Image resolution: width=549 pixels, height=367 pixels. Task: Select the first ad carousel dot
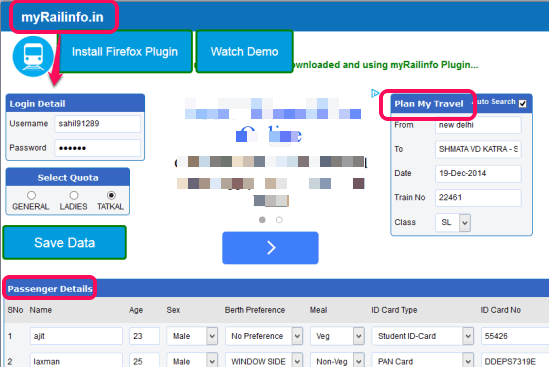262,220
